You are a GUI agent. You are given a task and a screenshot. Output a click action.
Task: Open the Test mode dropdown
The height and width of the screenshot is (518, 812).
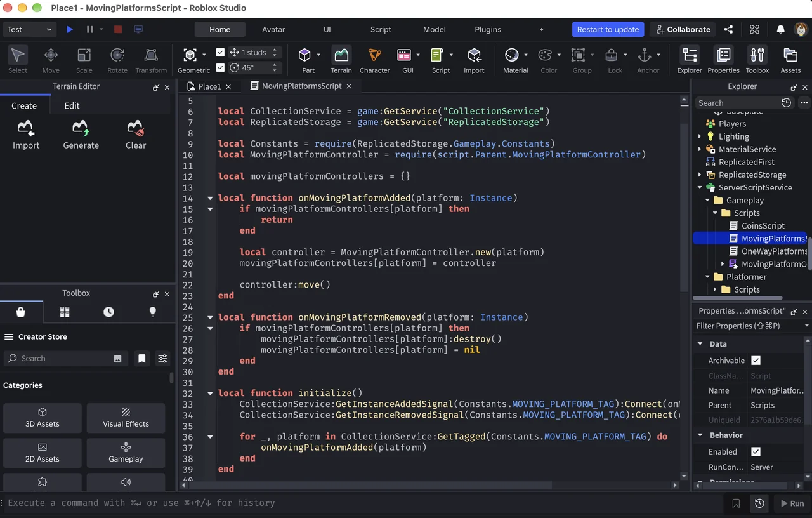tap(30, 29)
